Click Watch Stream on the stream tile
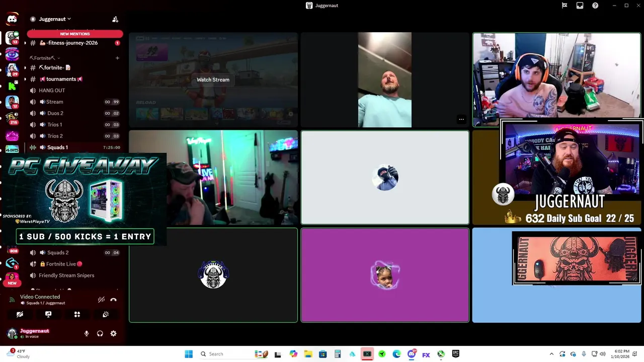Image resolution: width=644 pixels, height=362 pixels. coord(213,79)
